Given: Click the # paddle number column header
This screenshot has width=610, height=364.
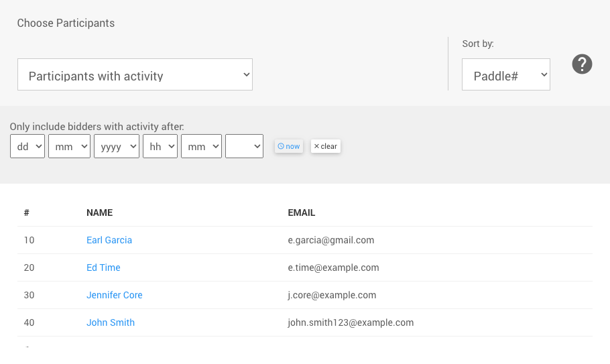Looking at the screenshot, I should point(27,213).
